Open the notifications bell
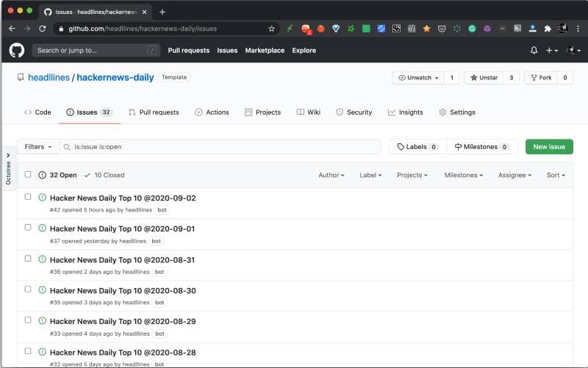This screenshot has width=588, height=368. pos(534,50)
